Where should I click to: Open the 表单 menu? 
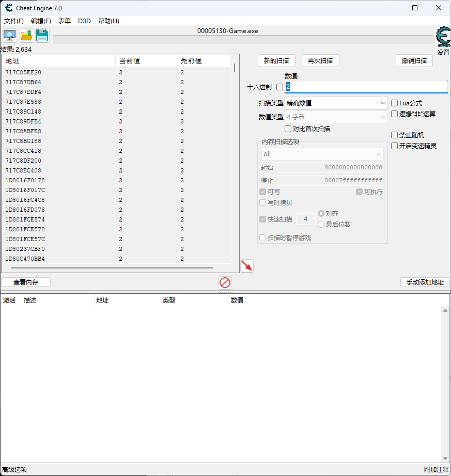coord(65,21)
